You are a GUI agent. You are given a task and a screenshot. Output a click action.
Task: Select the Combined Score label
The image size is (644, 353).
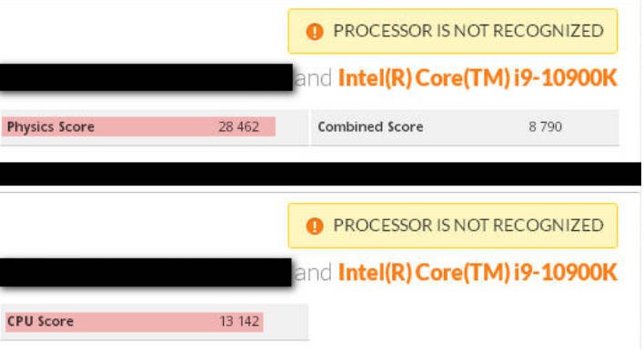(370, 127)
